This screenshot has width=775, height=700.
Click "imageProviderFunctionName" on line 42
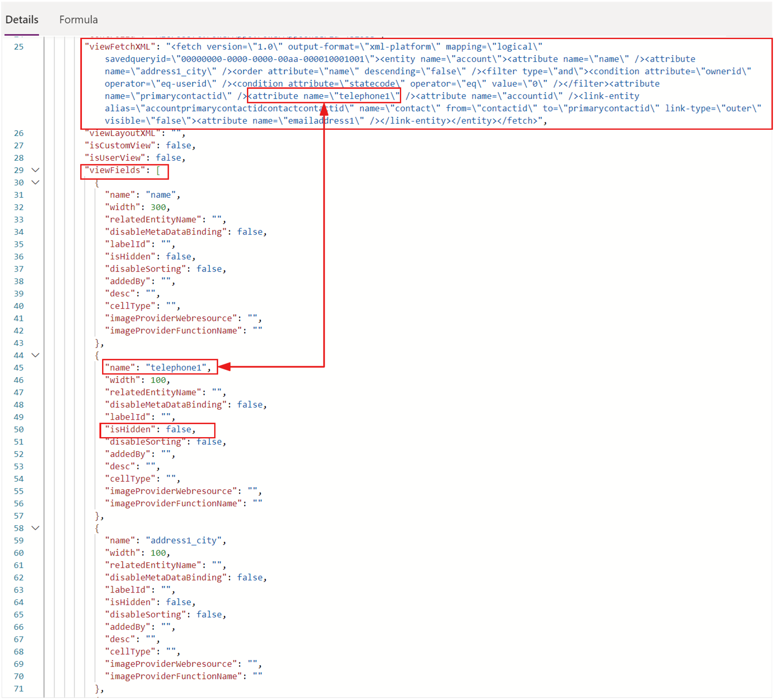tap(173, 331)
